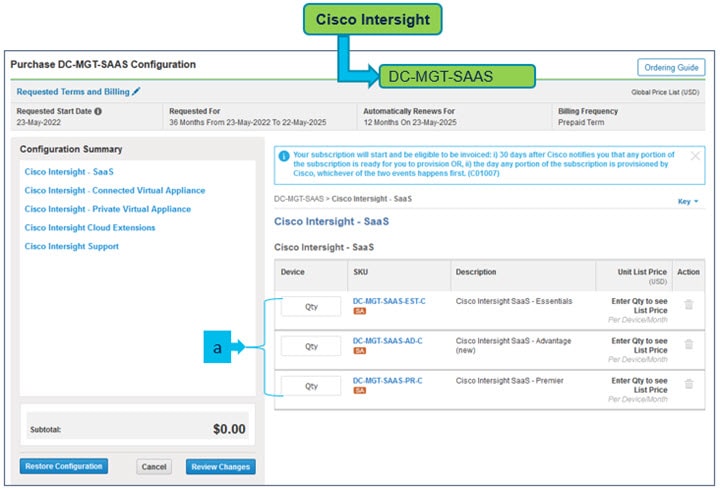Cancel the configuration

154,467
